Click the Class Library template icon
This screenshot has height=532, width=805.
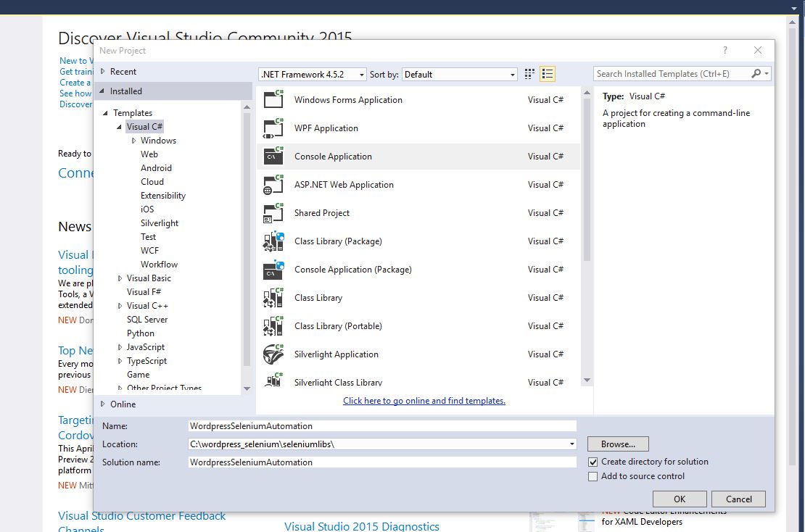[273, 298]
